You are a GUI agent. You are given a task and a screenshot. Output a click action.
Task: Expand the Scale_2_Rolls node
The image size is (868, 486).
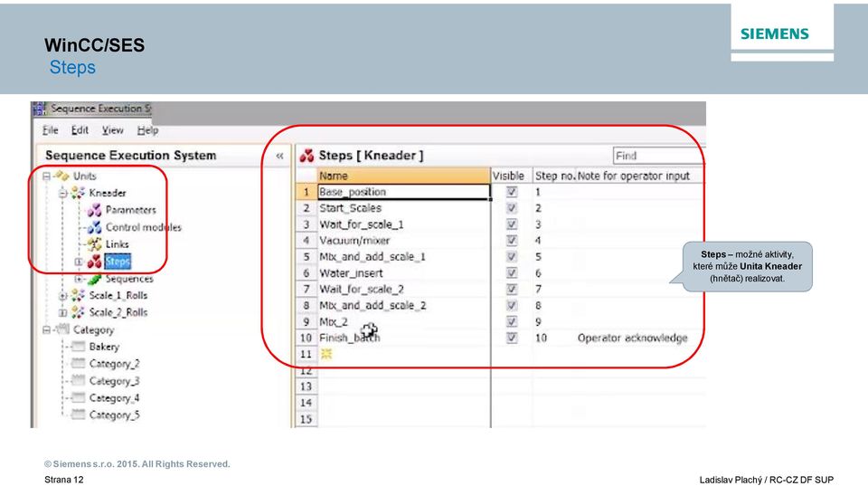click(62, 312)
